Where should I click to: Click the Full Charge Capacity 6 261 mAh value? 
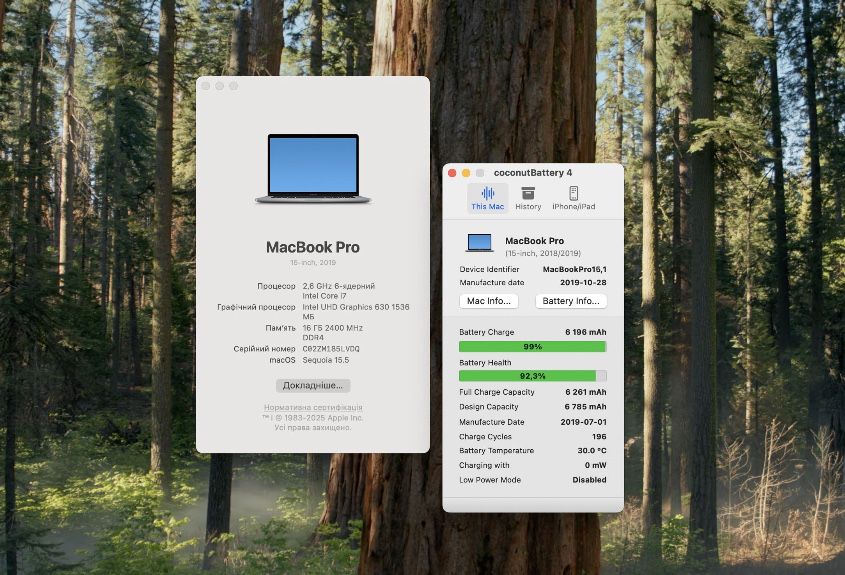tap(586, 392)
